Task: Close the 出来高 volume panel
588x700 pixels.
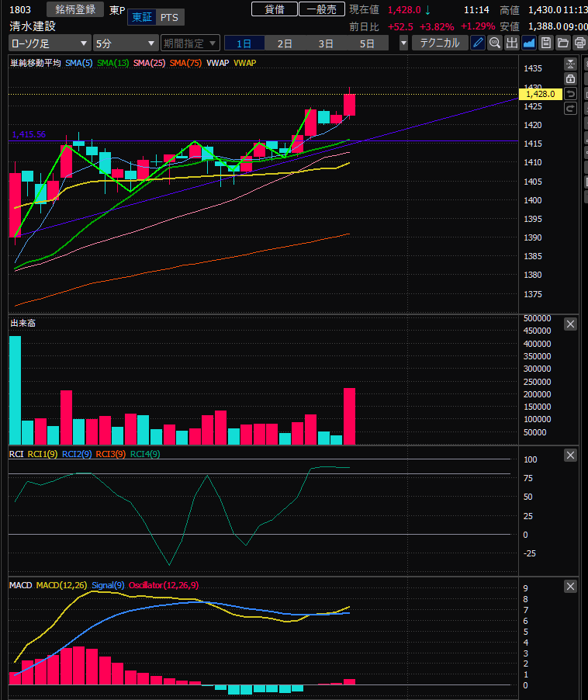Action: pyautogui.click(x=571, y=324)
